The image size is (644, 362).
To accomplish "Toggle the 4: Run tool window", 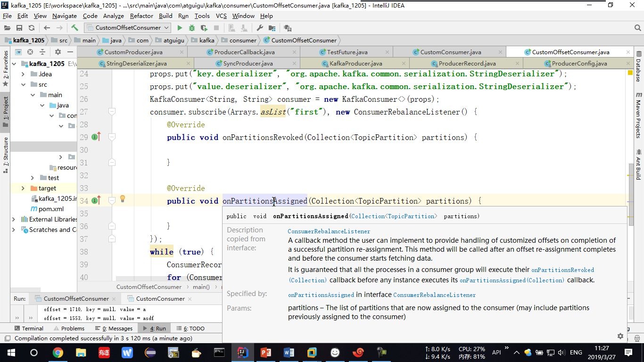I will [154, 329].
